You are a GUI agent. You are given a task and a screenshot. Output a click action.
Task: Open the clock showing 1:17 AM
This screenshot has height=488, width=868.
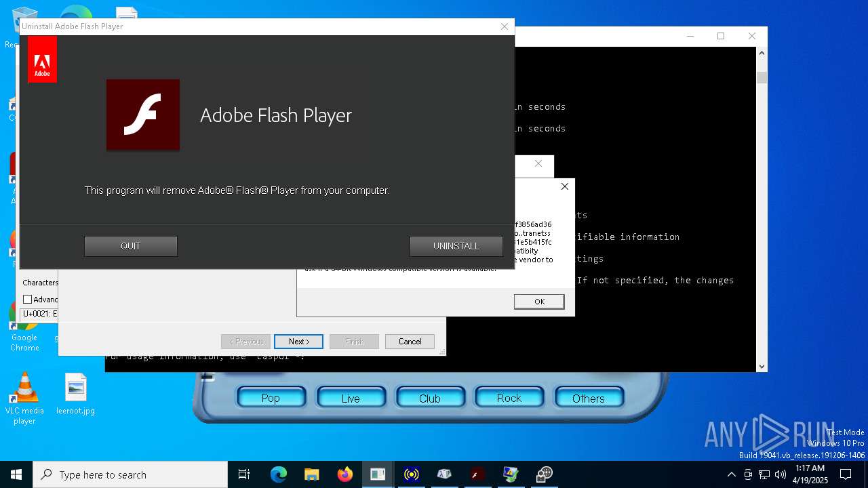(x=810, y=474)
